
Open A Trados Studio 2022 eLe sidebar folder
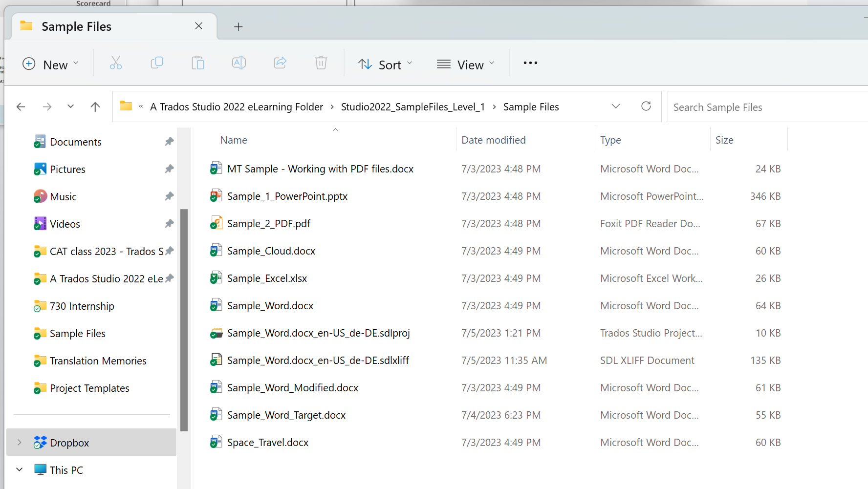(106, 278)
